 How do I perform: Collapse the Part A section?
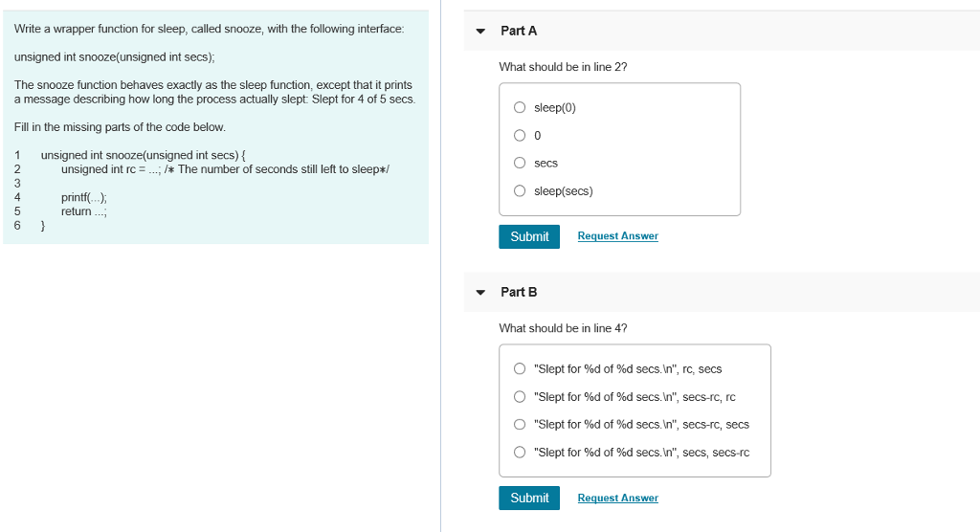(480, 32)
